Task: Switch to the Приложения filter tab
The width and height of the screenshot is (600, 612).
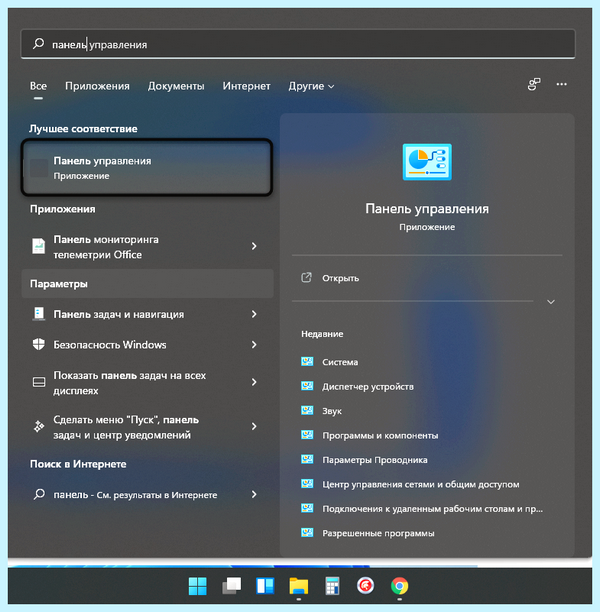Action: (97, 86)
